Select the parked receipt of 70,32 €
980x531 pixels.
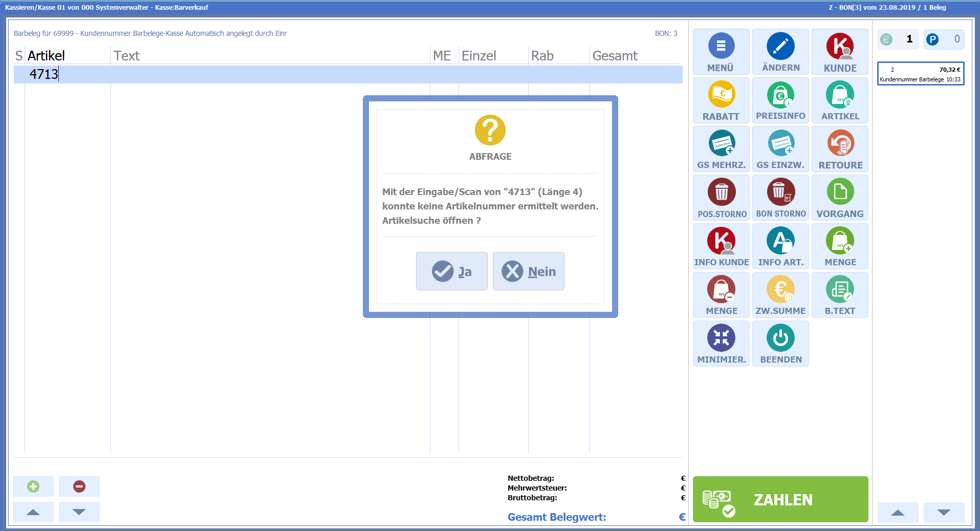(920, 74)
